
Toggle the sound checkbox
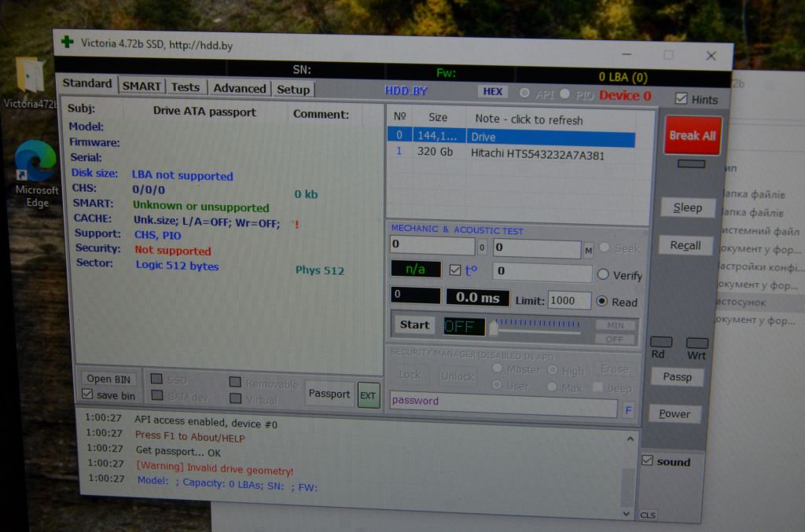tap(647, 460)
